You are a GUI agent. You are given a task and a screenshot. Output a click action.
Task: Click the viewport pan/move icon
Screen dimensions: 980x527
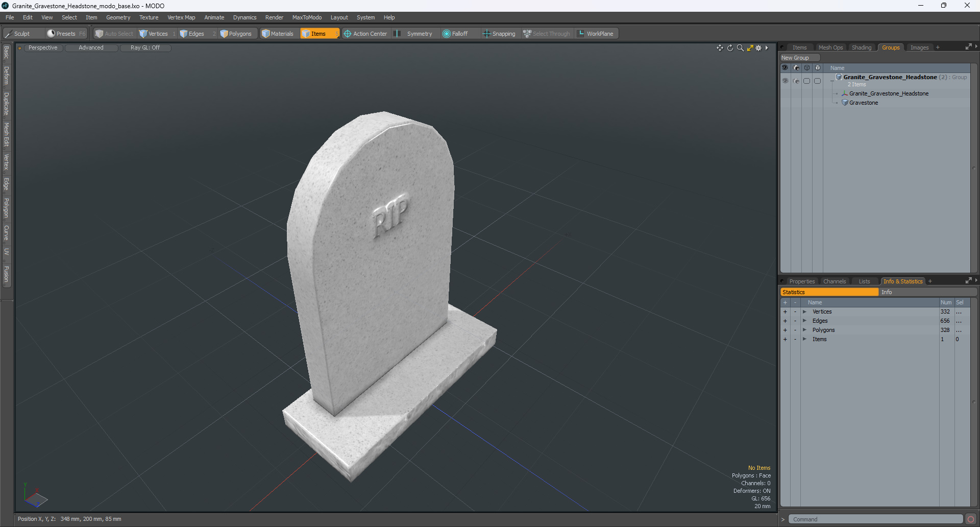720,48
